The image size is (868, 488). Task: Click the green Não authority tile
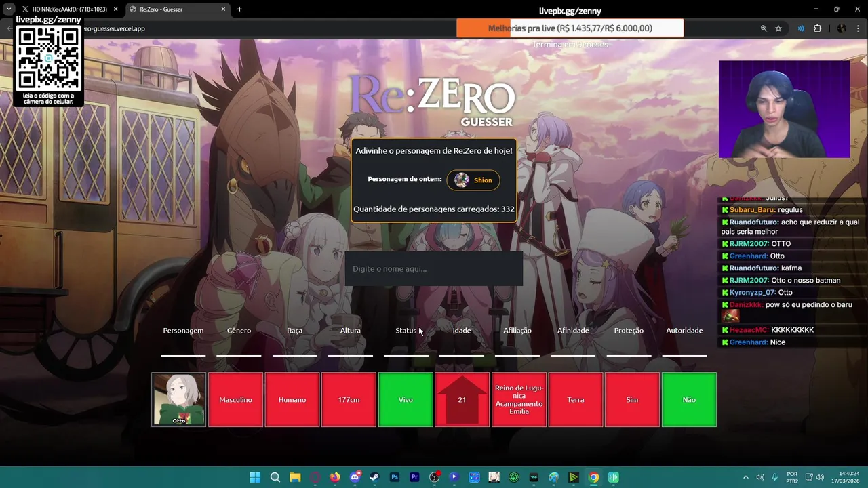(689, 400)
